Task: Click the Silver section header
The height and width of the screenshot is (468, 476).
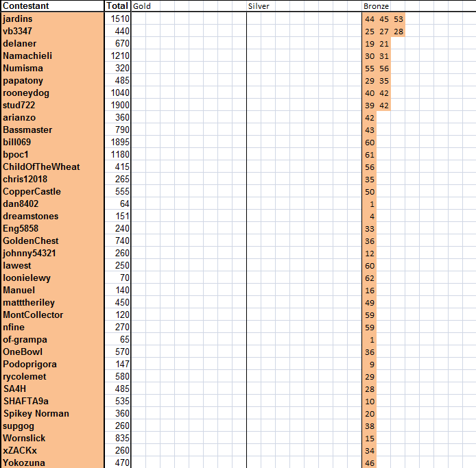Action: point(259,6)
